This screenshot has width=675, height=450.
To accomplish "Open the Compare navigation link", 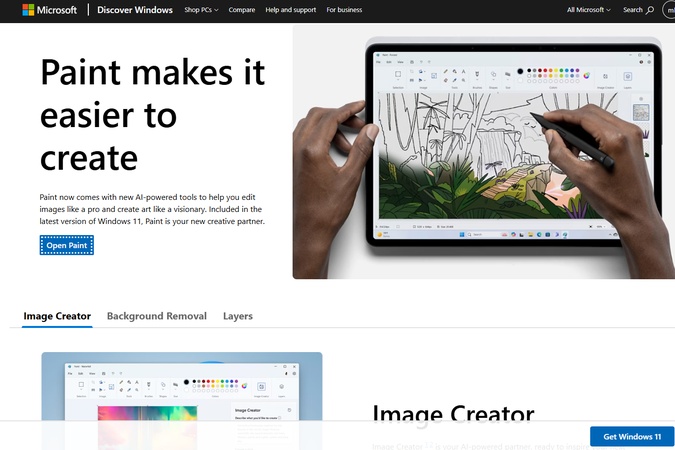I will 242,9.
